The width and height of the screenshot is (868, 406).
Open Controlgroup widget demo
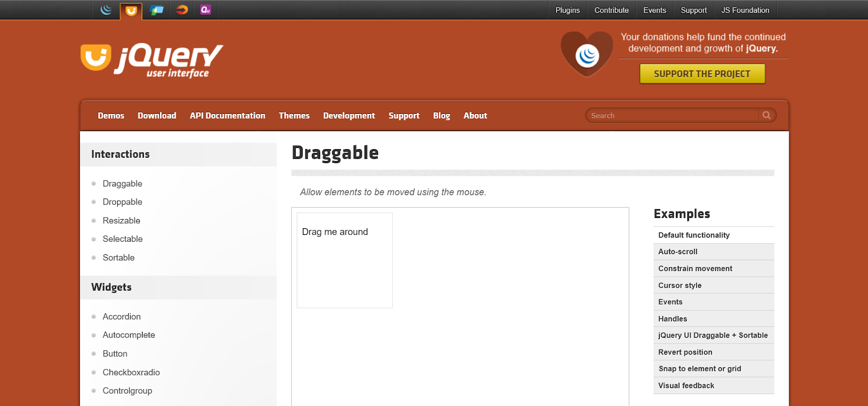tap(127, 391)
